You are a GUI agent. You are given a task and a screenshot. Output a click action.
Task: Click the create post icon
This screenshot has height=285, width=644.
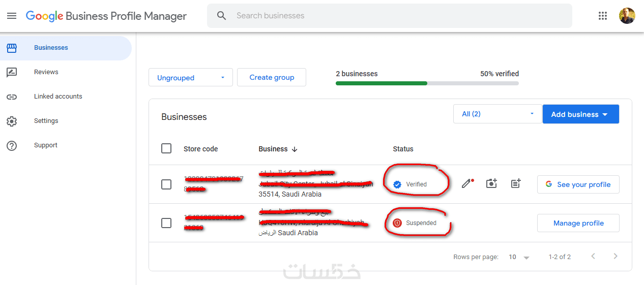click(516, 184)
